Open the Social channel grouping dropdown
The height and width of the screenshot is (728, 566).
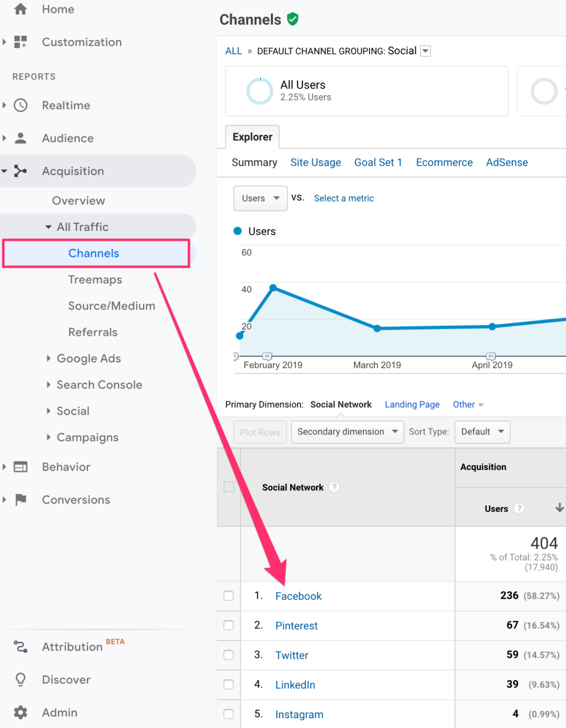[x=426, y=51]
